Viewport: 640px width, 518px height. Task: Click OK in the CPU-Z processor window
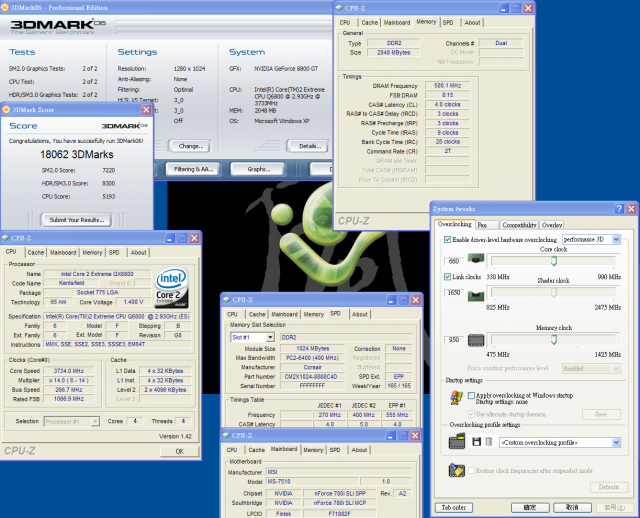pyautogui.click(x=180, y=451)
